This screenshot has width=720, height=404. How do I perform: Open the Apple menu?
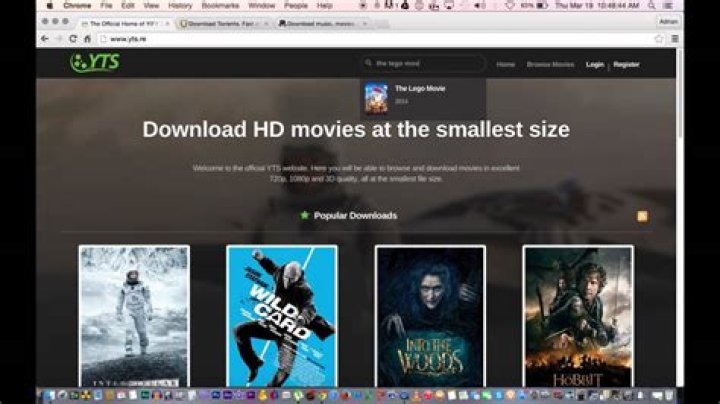pos(50,6)
